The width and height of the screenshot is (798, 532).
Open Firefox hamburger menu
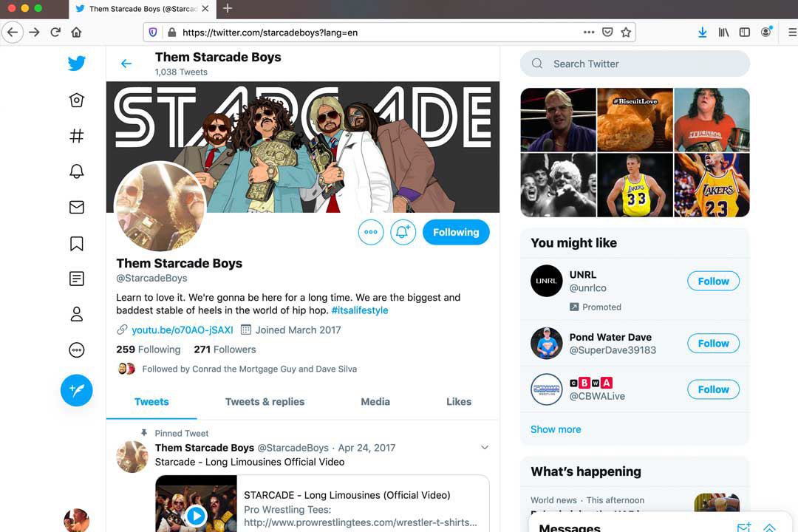tap(792, 33)
